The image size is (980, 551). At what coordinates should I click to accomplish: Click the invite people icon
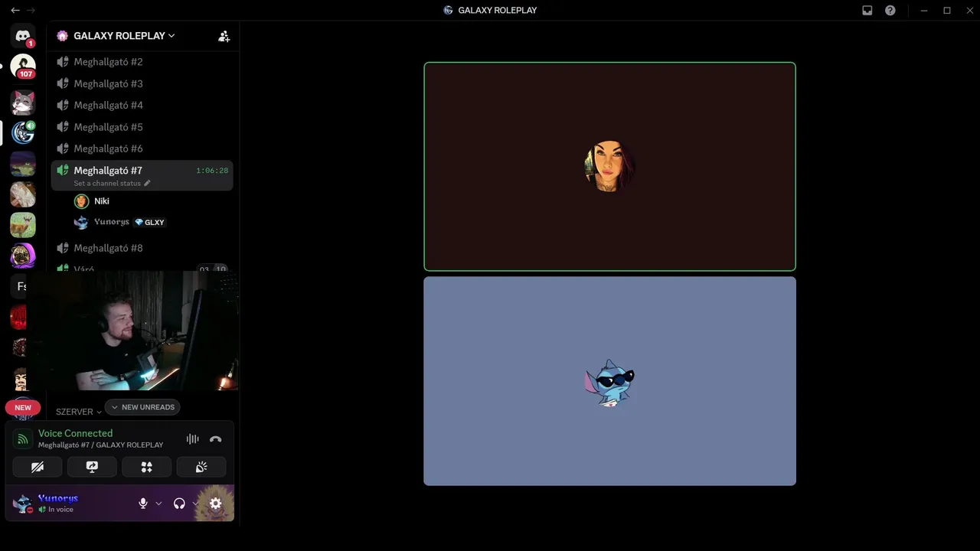click(x=224, y=36)
